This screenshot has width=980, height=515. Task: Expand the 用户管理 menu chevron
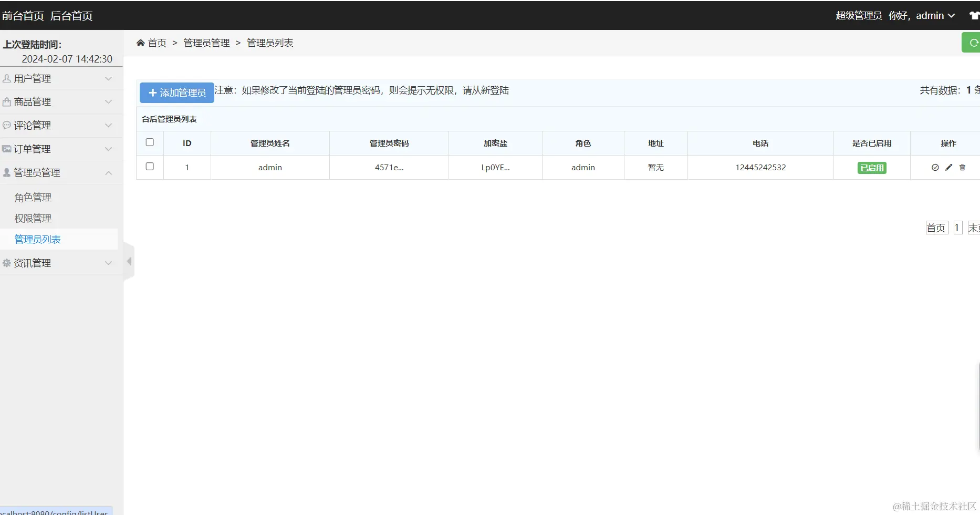point(109,79)
